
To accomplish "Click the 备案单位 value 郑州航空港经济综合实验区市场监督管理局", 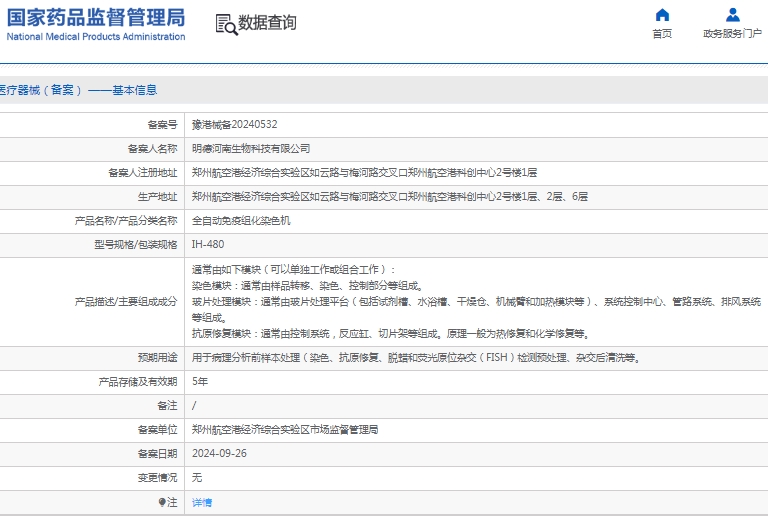I will pyautogui.click(x=285, y=430).
